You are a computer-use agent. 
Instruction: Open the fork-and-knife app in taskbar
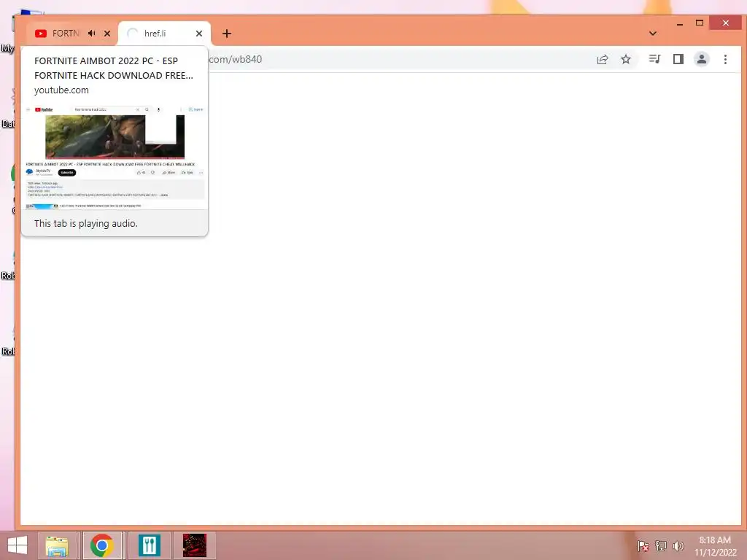tap(149, 545)
